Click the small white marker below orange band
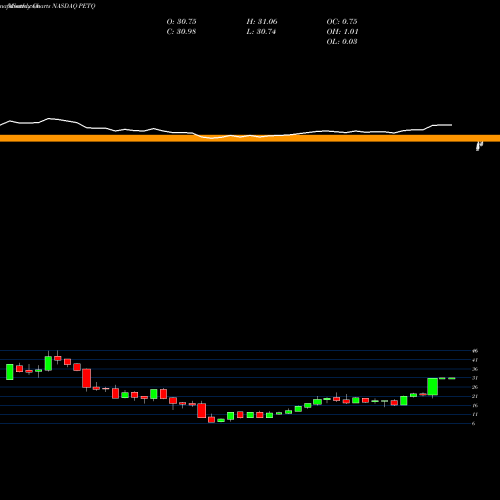 click(x=479, y=146)
